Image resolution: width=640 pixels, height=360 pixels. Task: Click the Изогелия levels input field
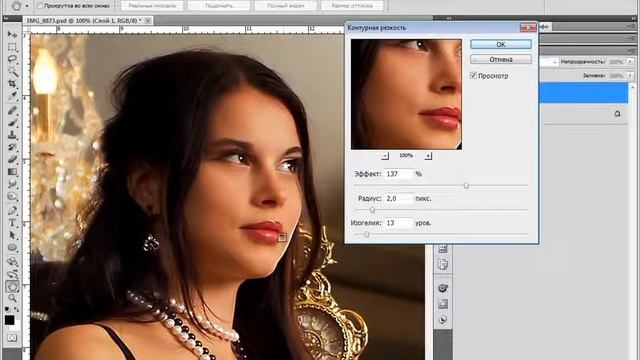click(399, 223)
